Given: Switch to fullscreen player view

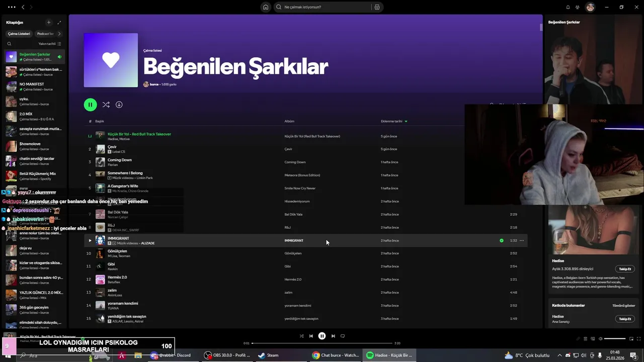Looking at the screenshot, I should point(638,338).
